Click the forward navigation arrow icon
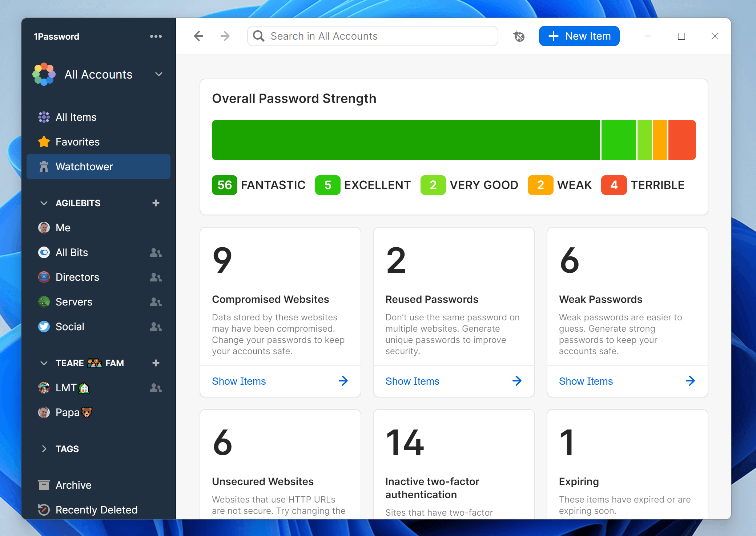Screen dimensions: 756x536 coord(225,36)
